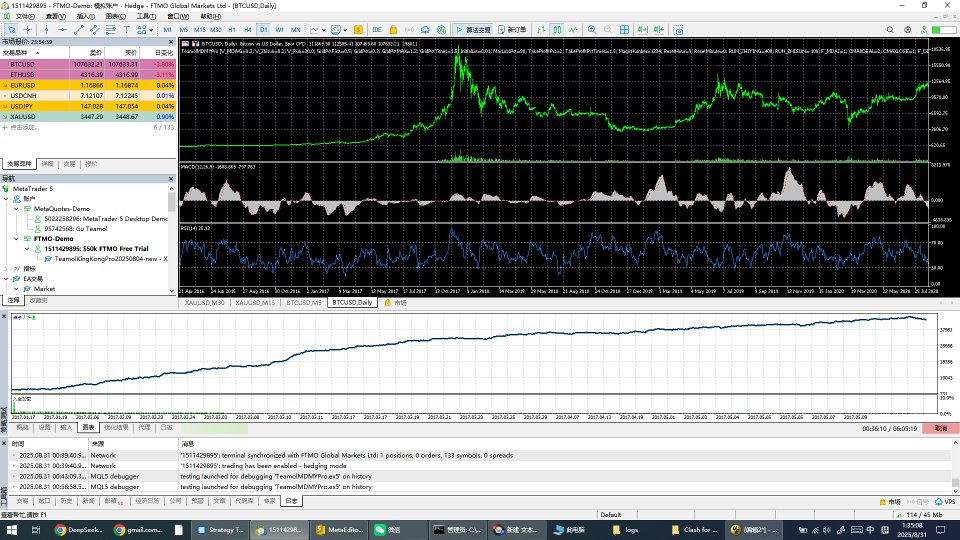This screenshot has width=960, height=540.
Task: Open the File menu
Action: [x=25, y=17]
